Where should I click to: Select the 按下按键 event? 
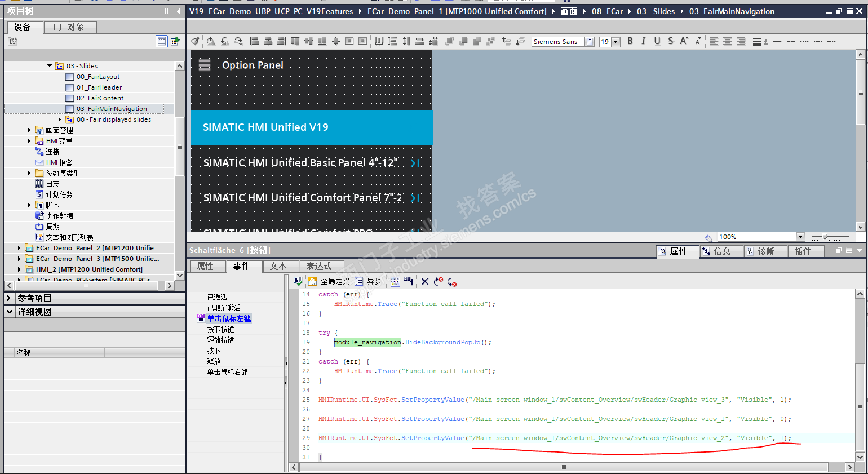(x=220, y=329)
